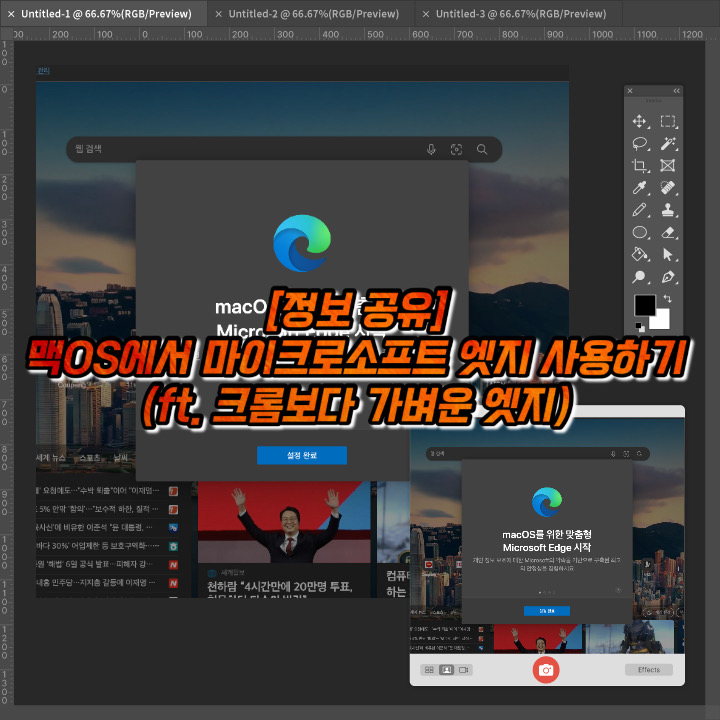Click the visual search icon in large search bar
720x720 pixels.
456,149
